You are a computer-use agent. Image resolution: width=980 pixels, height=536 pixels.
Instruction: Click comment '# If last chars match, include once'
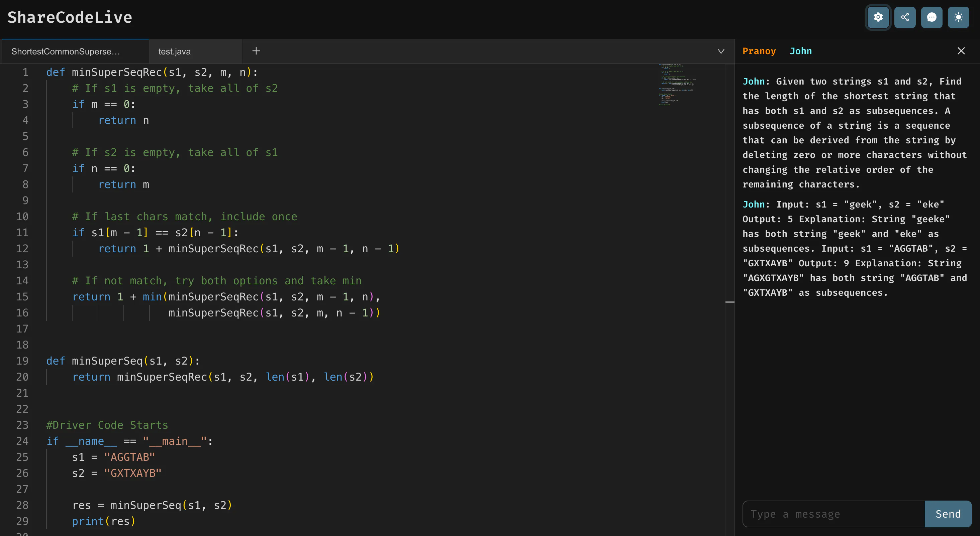[185, 217]
